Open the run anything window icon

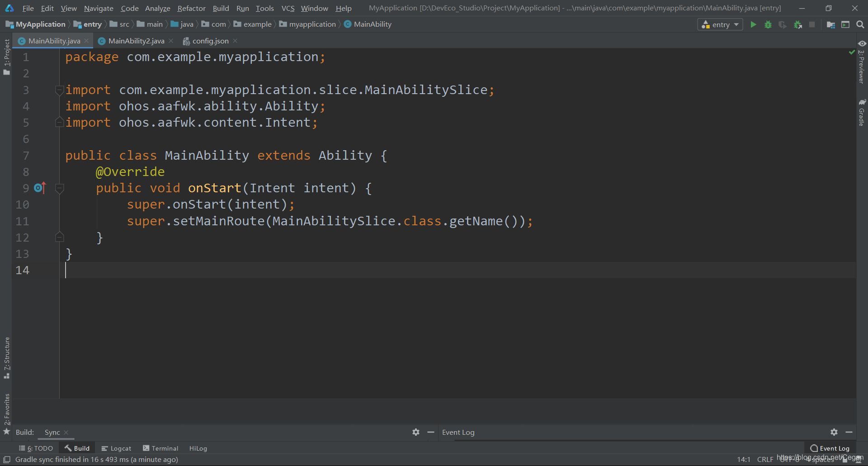point(845,24)
